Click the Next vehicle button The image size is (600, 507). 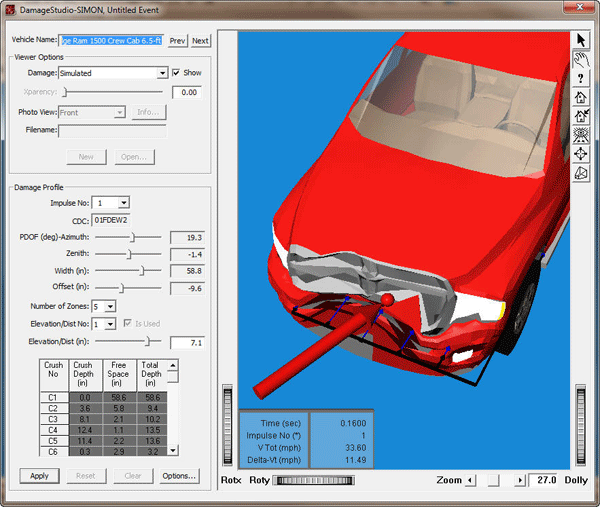(x=200, y=41)
